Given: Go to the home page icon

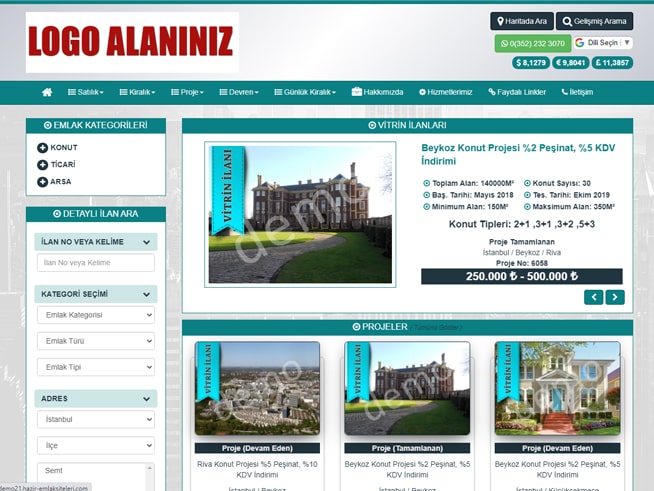Looking at the screenshot, I should (47, 92).
